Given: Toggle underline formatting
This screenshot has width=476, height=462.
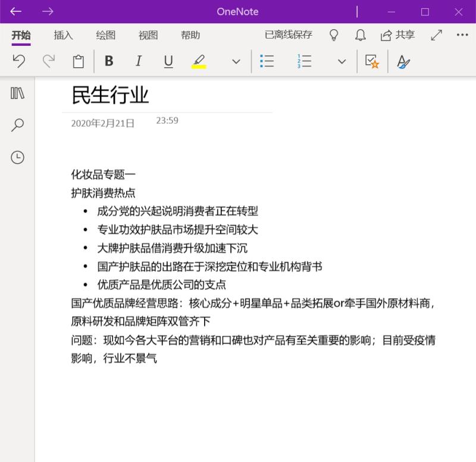Looking at the screenshot, I should [168, 61].
